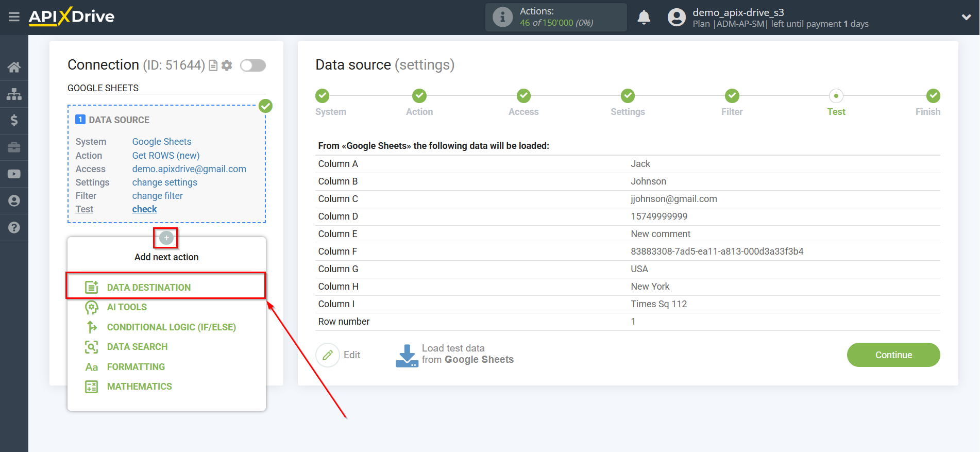
Task: Click the New comment value
Action: pyautogui.click(x=661, y=234)
